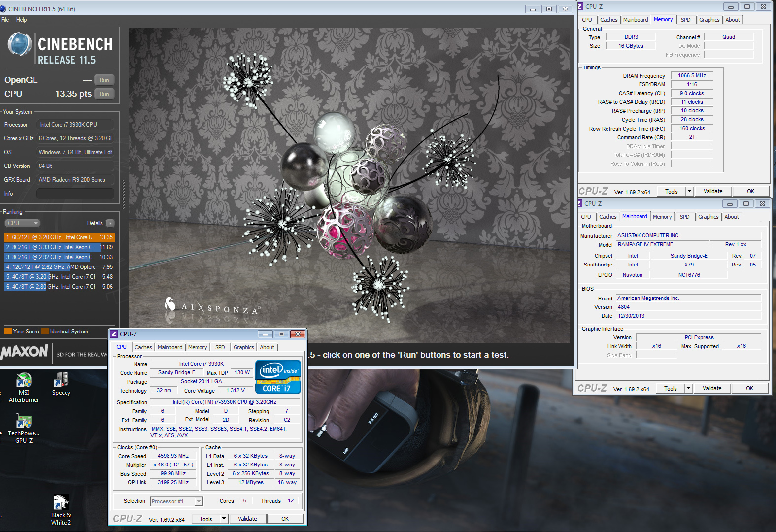Screen dimensions: 776x532
Task: Click the Intel Core i7 inside badge
Action: (x=278, y=377)
